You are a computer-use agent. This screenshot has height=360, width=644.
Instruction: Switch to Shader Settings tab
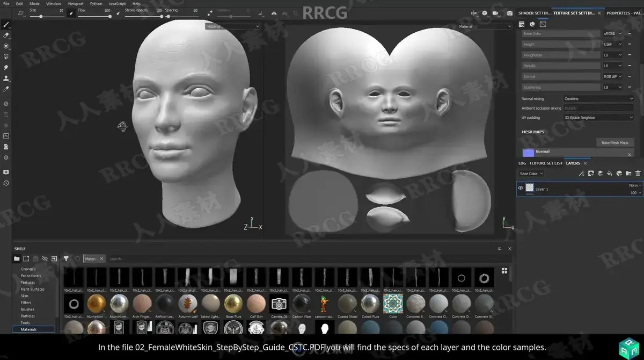pos(535,13)
